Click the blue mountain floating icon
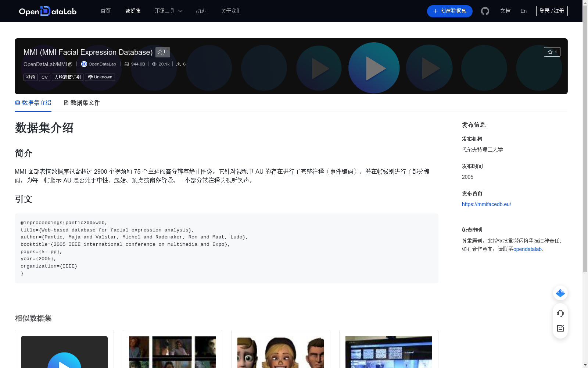This screenshot has height=368, width=588. tap(560, 293)
